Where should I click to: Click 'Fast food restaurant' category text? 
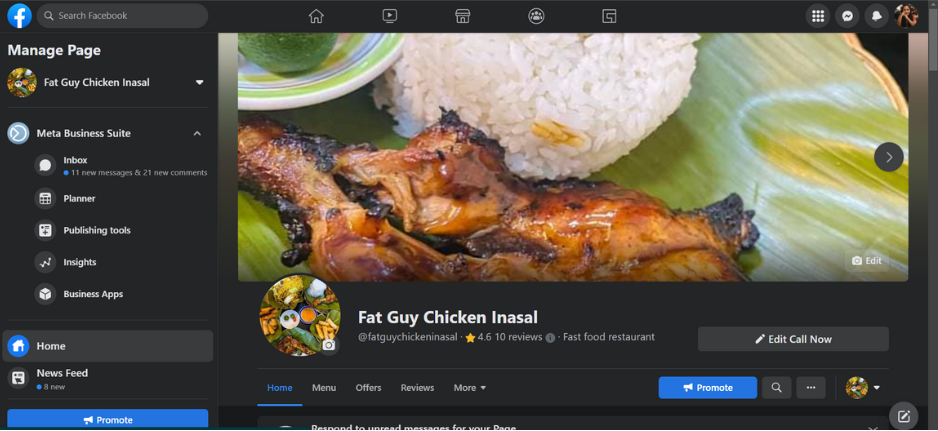(x=608, y=337)
